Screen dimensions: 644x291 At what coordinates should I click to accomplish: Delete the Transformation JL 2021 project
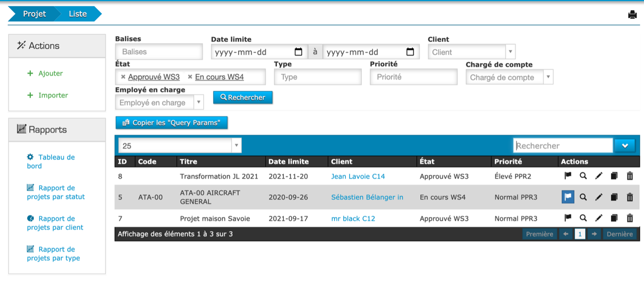click(x=630, y=176)
